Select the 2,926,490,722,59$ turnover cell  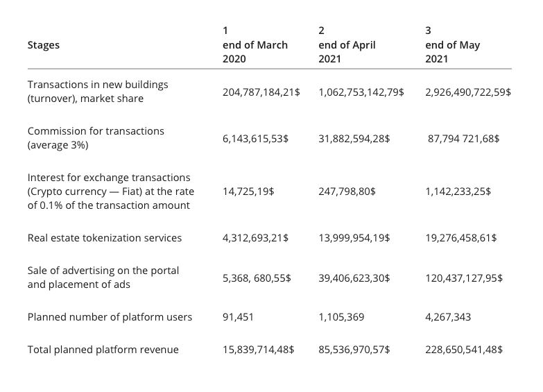(468, 92)
